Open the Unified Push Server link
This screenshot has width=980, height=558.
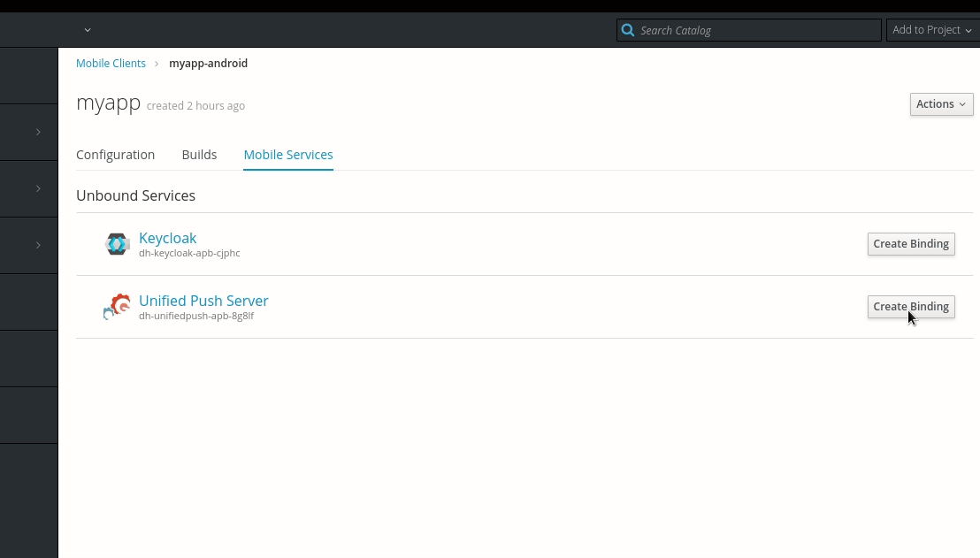pos(203,301)
